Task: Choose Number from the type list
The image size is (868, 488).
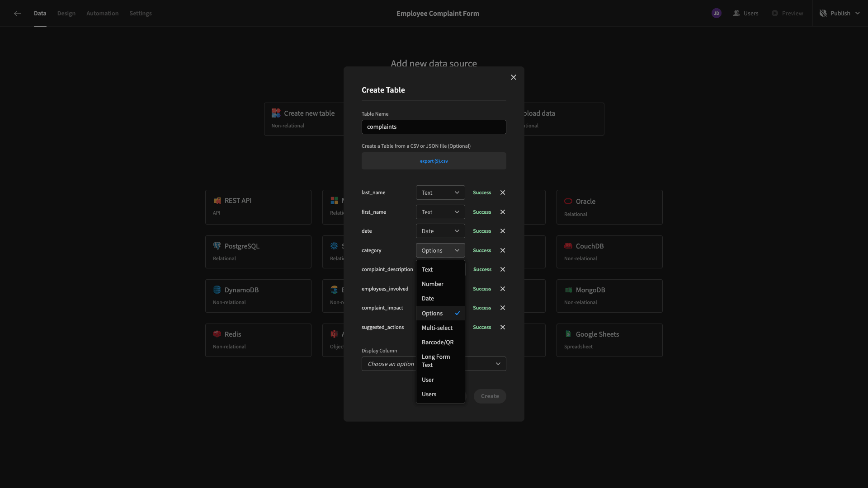Action: [x=440, y=284]
